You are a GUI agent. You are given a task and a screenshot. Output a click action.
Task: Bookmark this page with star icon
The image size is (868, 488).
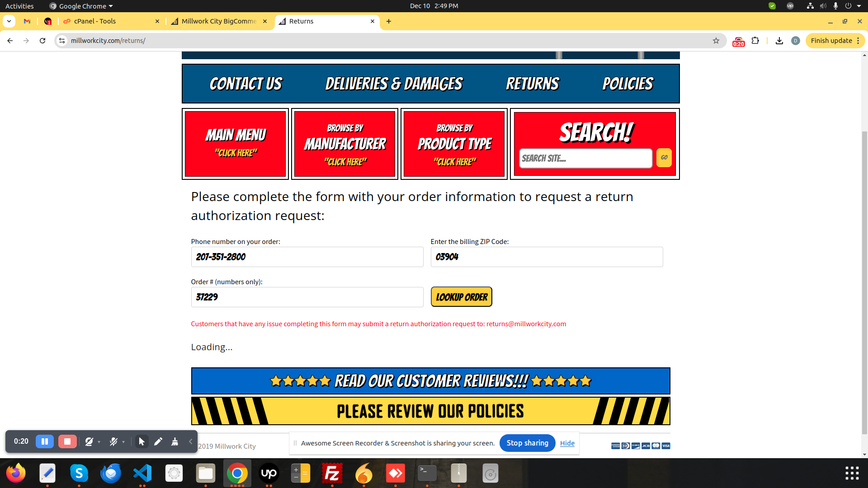[x=716, y=41]
